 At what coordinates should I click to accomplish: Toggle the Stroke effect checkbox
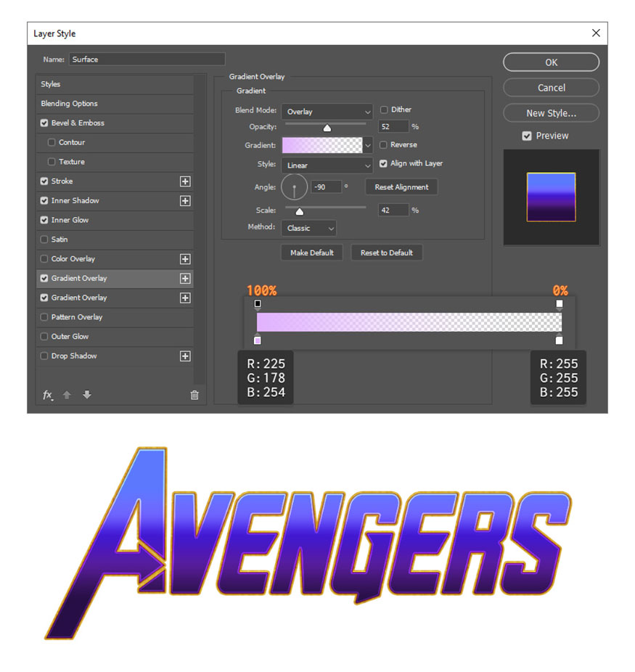pyautogui.click(x=44, y=181)
